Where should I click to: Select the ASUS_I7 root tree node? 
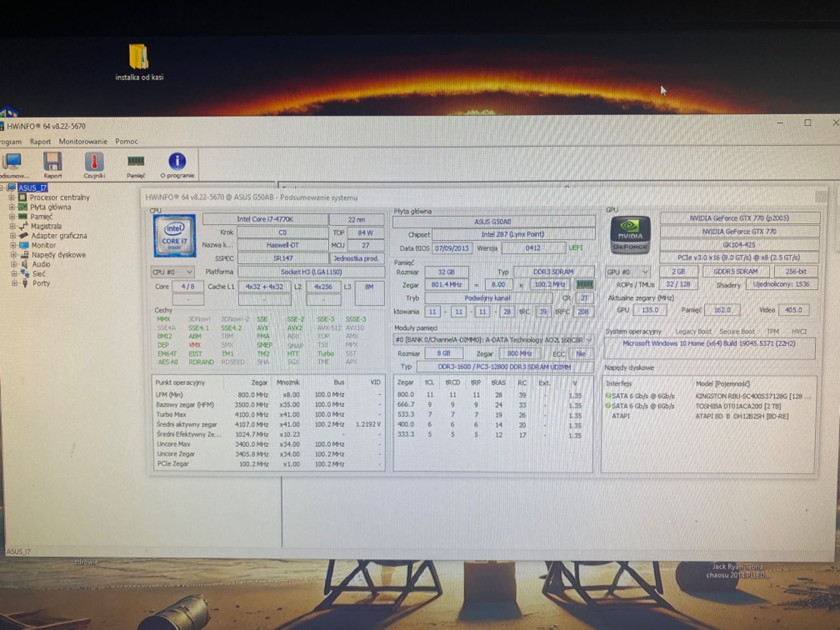coord(32,188)
